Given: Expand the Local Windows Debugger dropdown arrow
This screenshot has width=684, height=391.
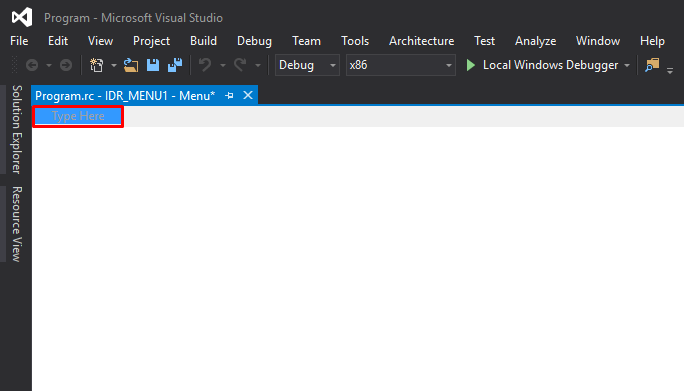Looking at the screenshot, I should 627,65.
